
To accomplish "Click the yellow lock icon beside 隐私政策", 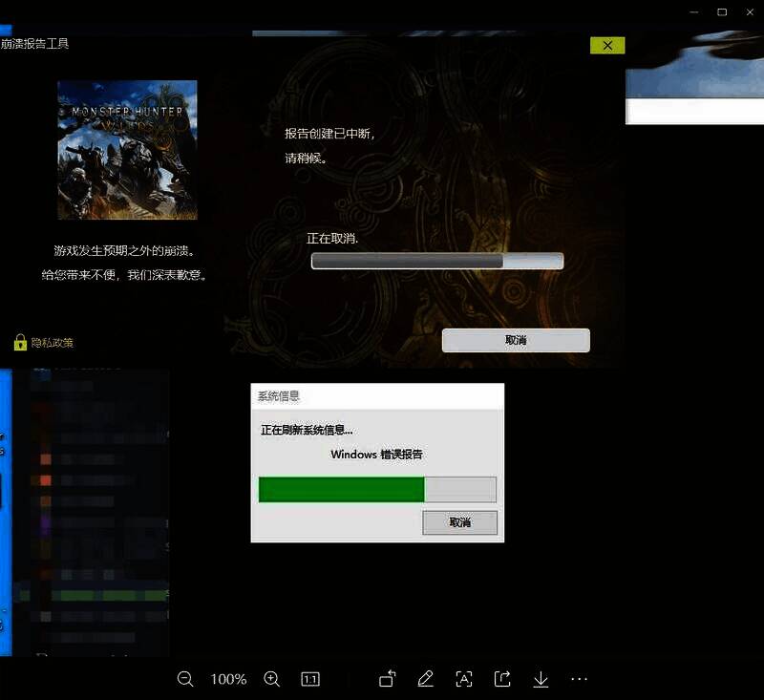I will click(x=20, y=342).
